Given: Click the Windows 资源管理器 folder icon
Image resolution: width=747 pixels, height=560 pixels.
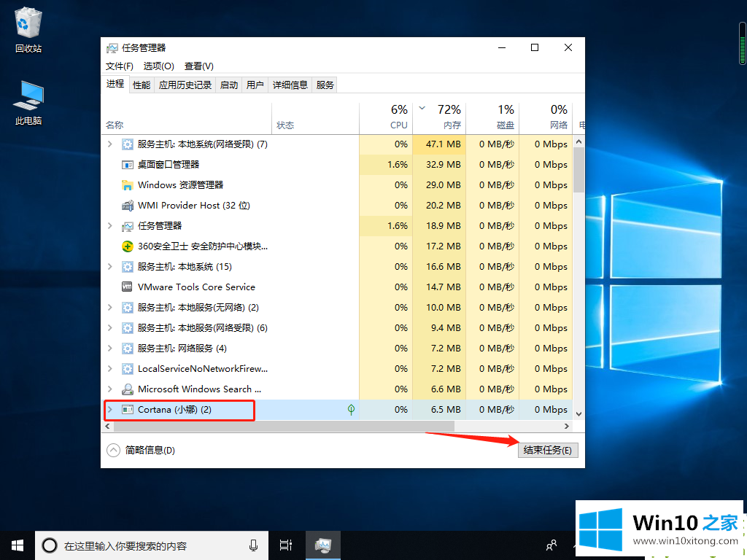Looking at the screenshot, I should point(128,185).
